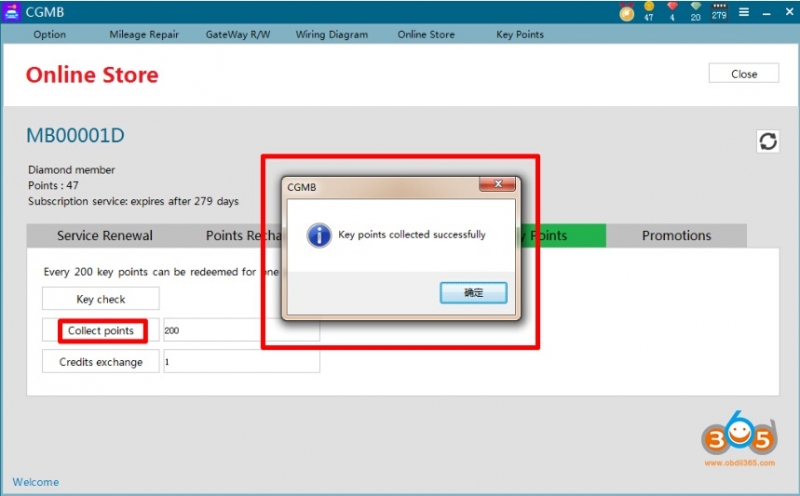Viewport: 800px width, 496px height.
Task: Confirm the dialog with the 确定 button
Action: click(473, 292)
